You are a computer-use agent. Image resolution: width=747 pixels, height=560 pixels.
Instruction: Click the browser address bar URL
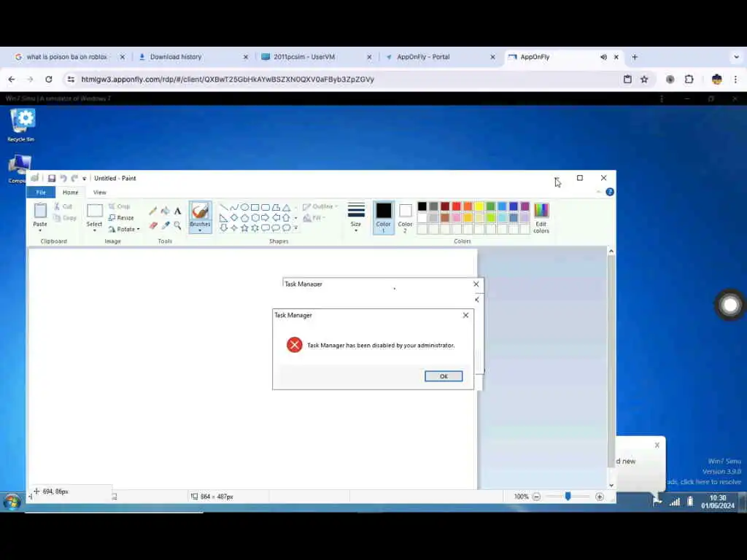(228, 79)
